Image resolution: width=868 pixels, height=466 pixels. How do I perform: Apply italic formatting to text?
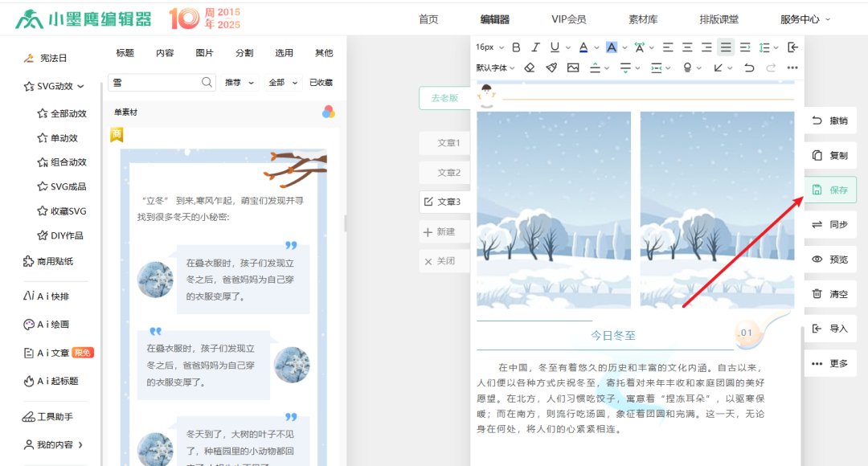(535, 47)
